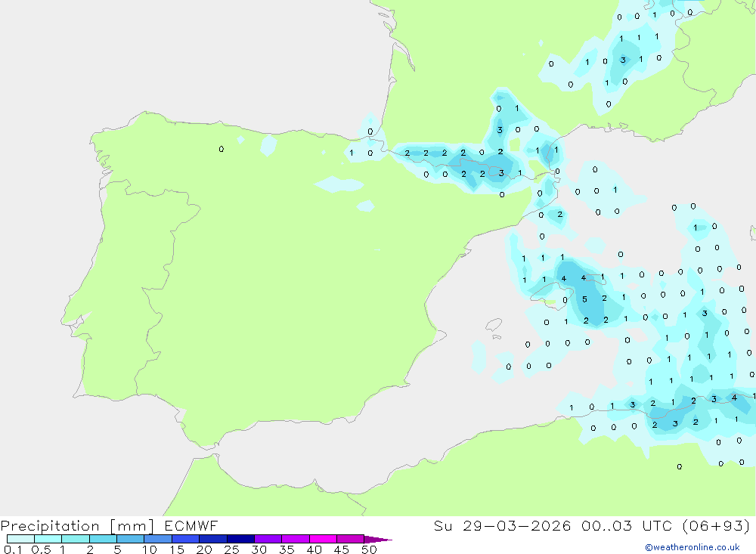Click the legend swatch between 0.5 and 1
This screenshot has height=554, width=756.
pos(48,539)
